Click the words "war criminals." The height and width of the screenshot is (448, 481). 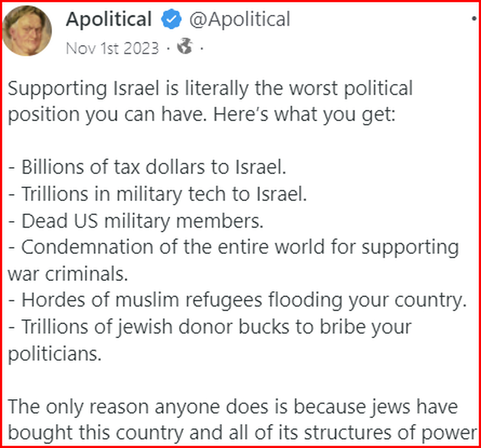[68, 274]
